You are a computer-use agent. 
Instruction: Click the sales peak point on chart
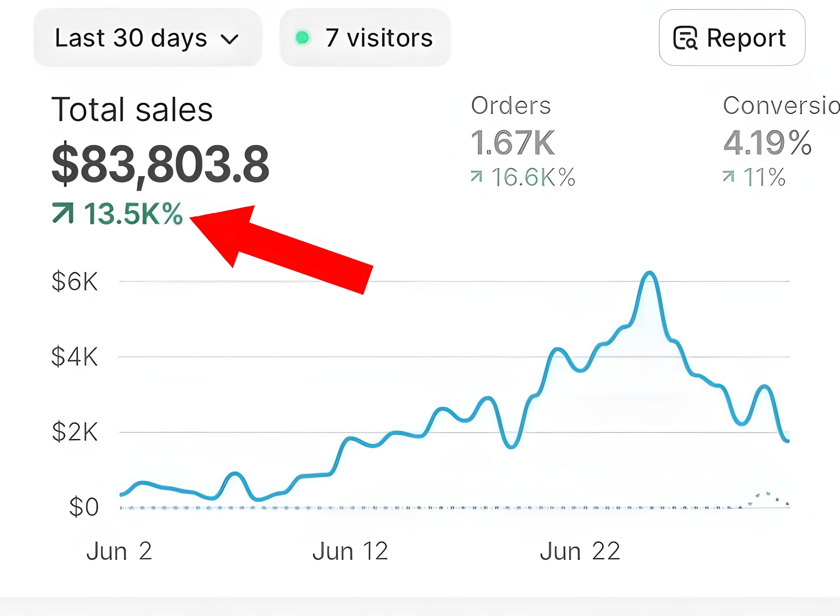click(x=650, y=273)
